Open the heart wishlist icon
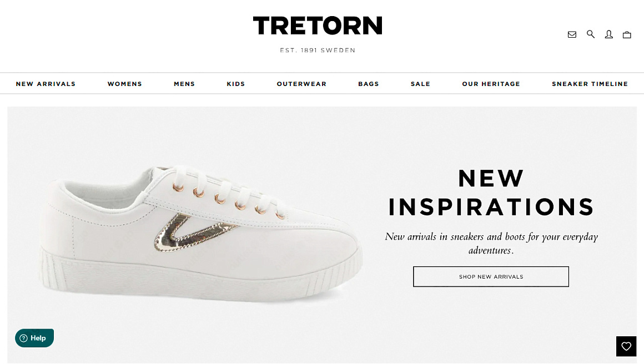Screen dimensions: 644x364 coord(626,346)
